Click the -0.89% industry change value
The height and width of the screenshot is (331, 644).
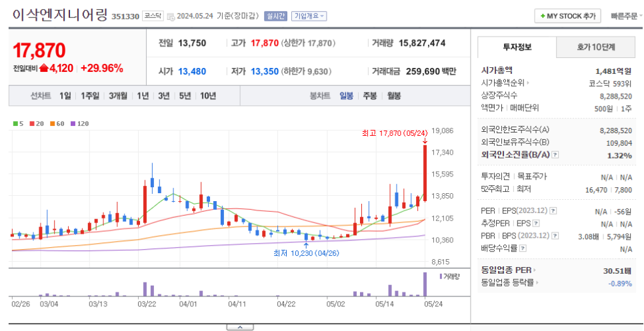(620, 284)
